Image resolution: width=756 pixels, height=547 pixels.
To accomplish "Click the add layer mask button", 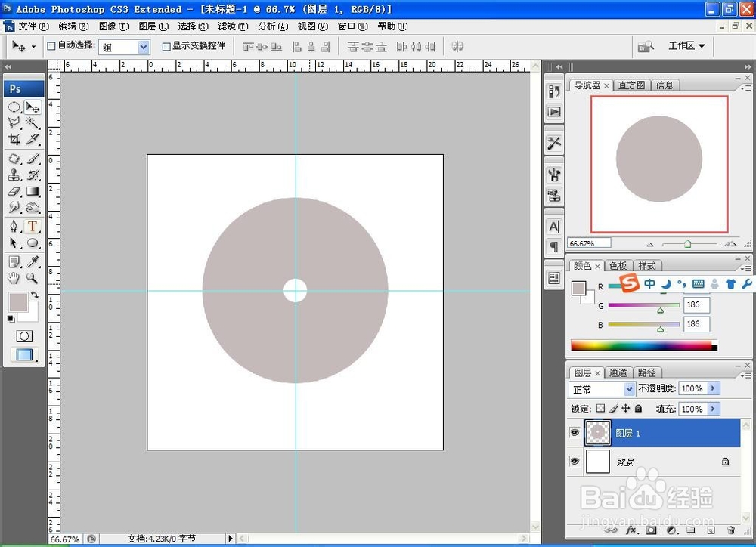I will click(x=652, y=530).
